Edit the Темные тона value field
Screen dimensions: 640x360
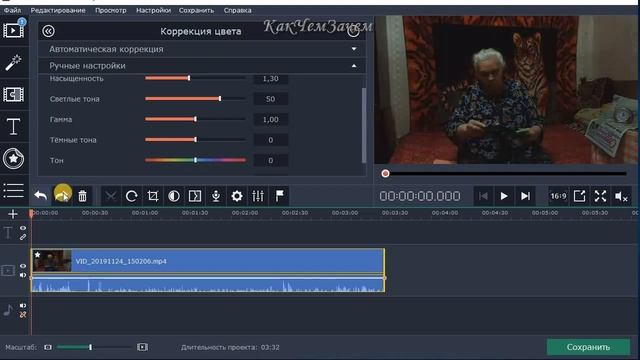[271, 140]
